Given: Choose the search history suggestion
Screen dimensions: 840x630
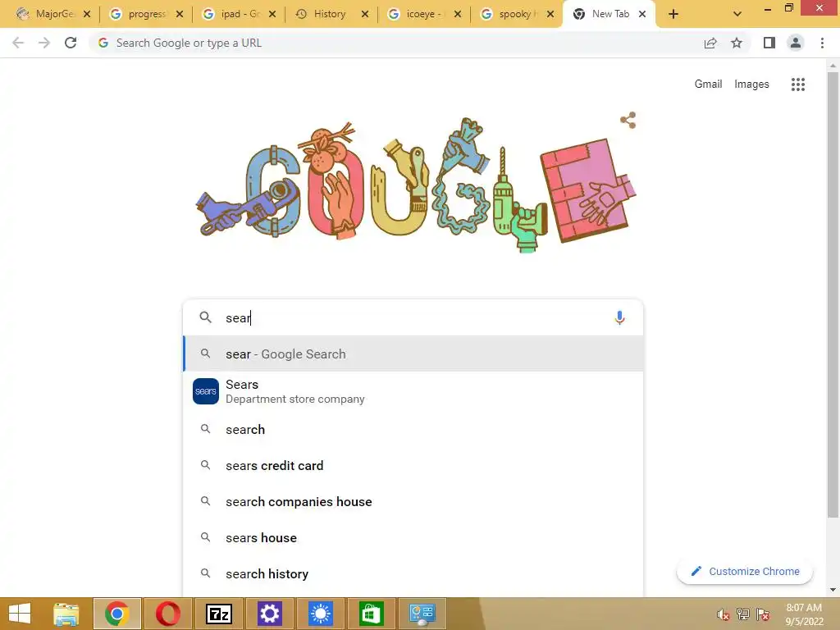Looking at the screenshot, I should [413, 573].
